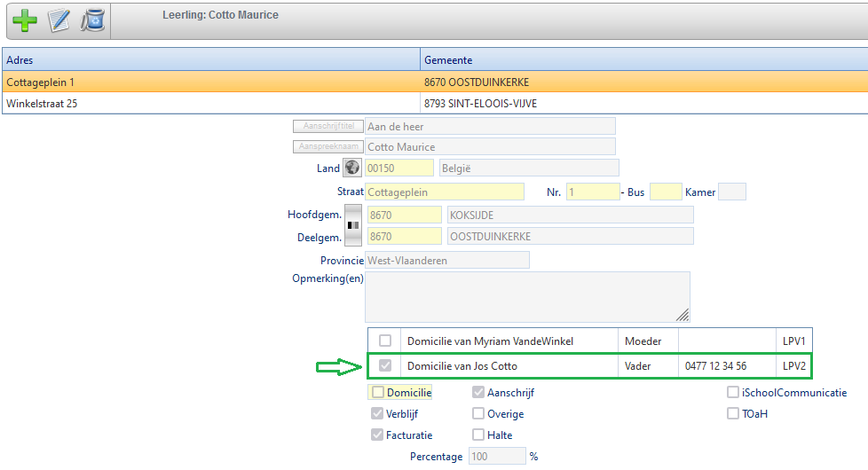The image size is (868, 470).
Task: Focus the Opmerking(en) text area
Action: coord(527,295)
